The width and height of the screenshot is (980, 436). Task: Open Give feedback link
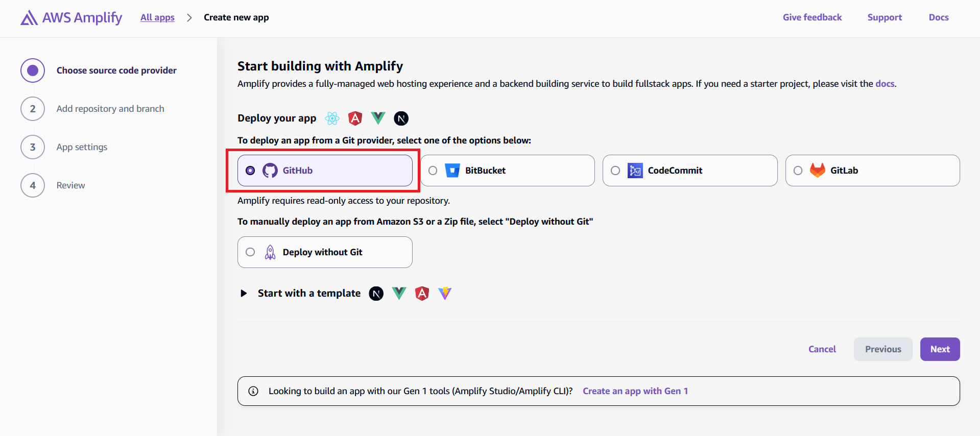pos(812,17)
